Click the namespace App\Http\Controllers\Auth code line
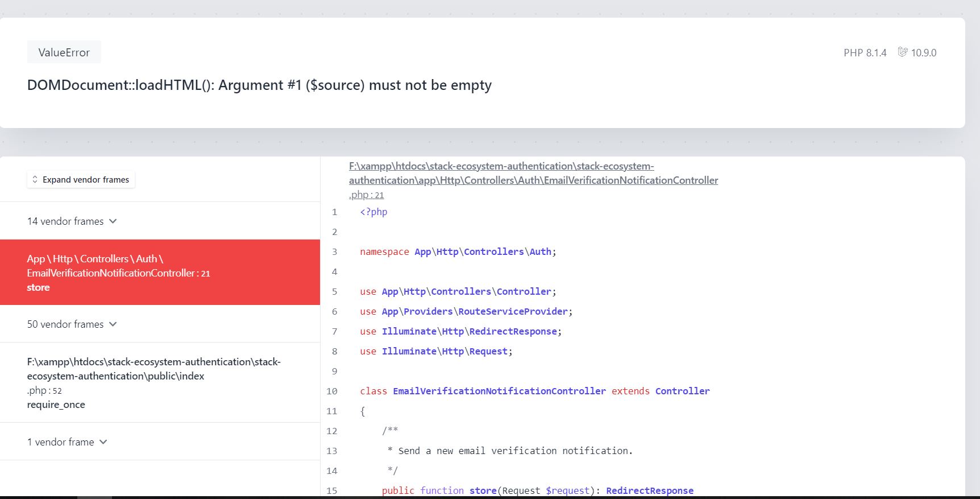The image size is (980, 499). (458, 251)
